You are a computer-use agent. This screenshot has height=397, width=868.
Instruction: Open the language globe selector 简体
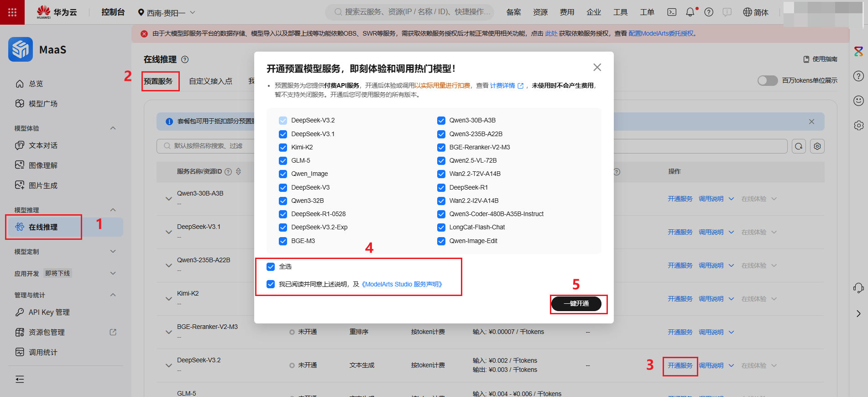(756, 12)
